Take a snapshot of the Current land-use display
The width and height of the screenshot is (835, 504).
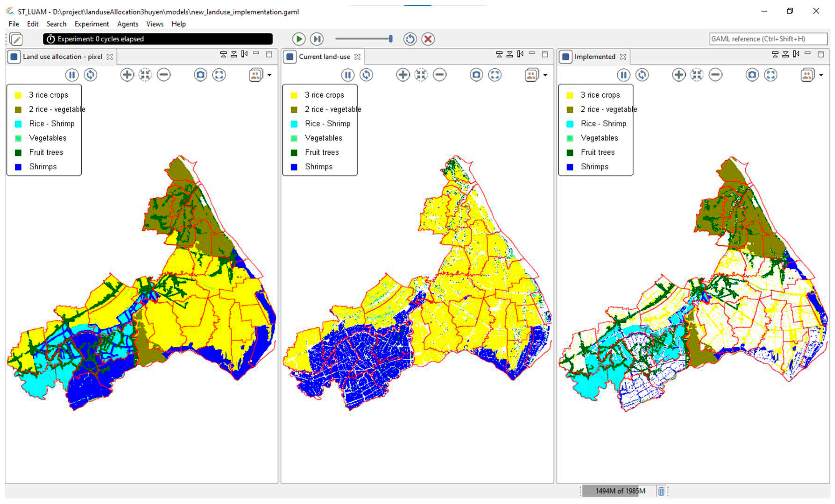coord(476,75)
